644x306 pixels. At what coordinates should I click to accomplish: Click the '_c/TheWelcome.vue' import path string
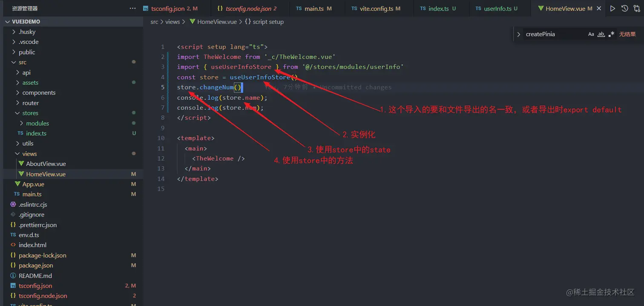coord(300,57)
